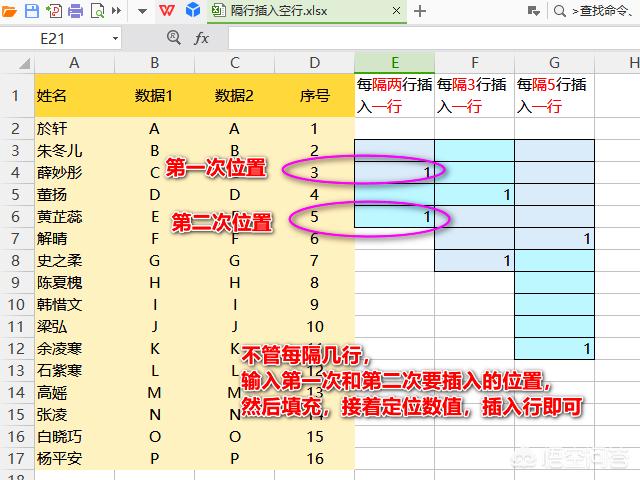Image resolution: width=640 pixels, height=480 pixels.
Task: Click the WPS home logo icon
Action: tap(167, 11)
